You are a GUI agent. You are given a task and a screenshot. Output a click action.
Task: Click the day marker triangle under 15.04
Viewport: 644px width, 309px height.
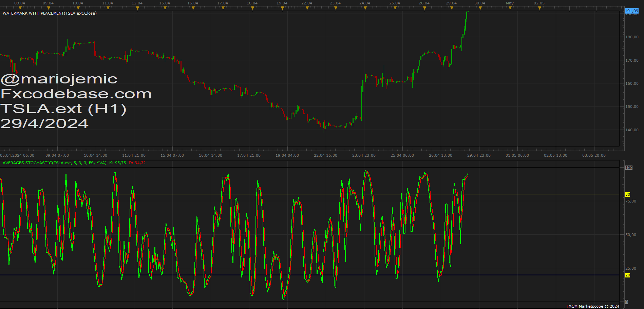(x=165, y=8)
